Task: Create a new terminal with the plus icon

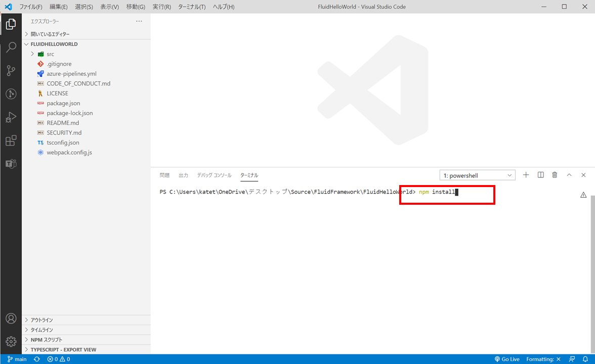Action: [526, 174]
